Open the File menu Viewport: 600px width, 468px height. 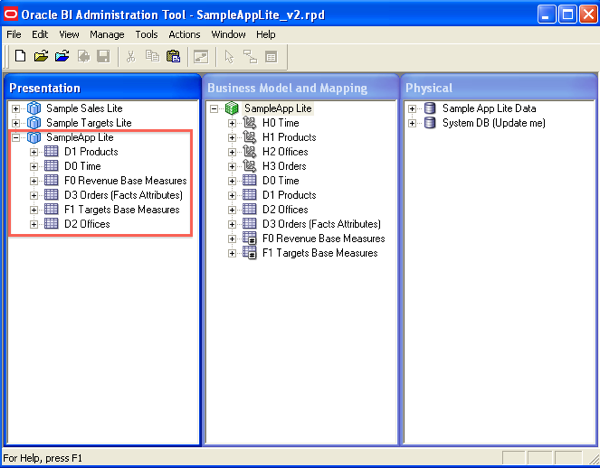pos(14,34)
